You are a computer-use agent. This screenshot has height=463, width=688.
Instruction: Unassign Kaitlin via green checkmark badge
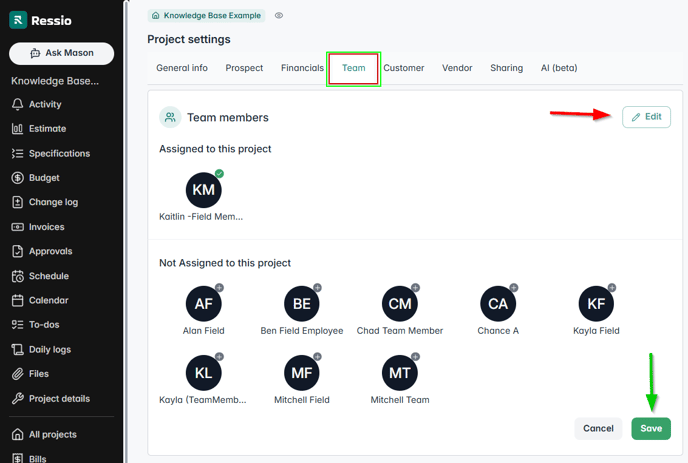219,174
